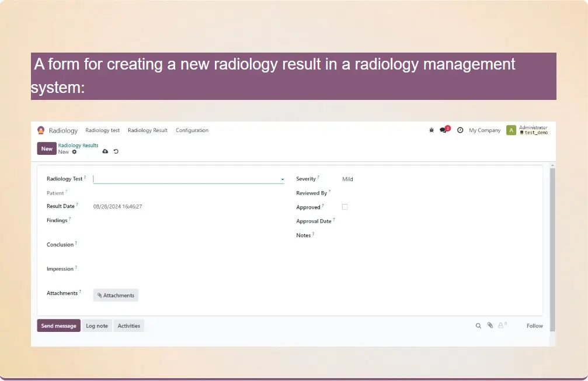Click the chatter paperclip attachment icon
The width and height of the screenshot is (588, 381).
[x=490, y=325]
